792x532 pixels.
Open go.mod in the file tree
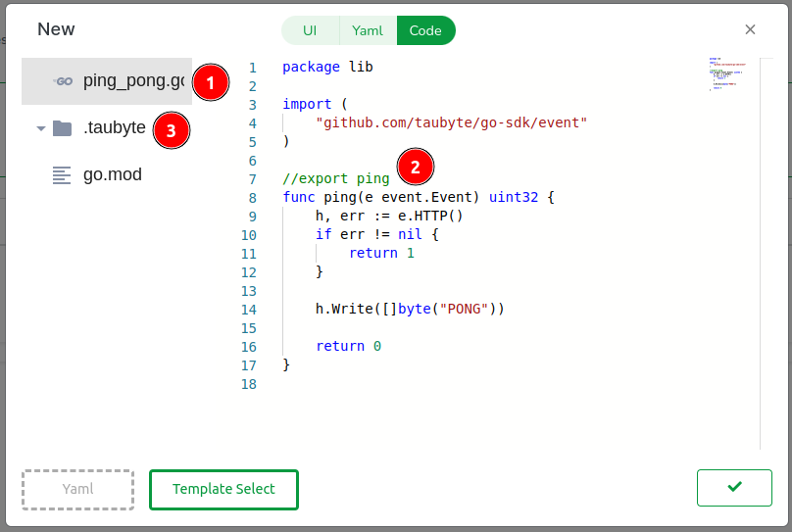[113, 175]
